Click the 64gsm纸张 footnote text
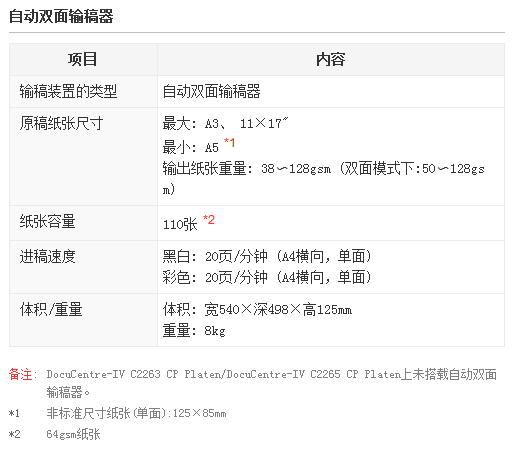The image size is (515, 454). (73, 434)
